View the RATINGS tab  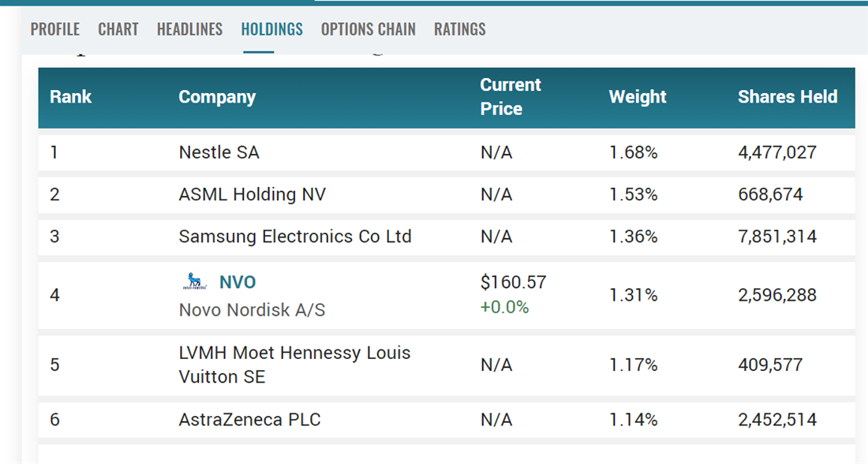coord(460,29)
